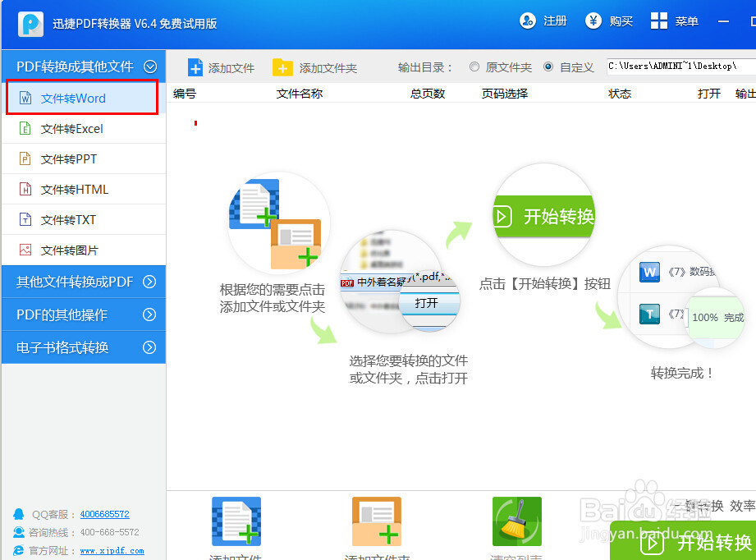Click the blue plus 添加文件 toolbar icon

(195, 67)
